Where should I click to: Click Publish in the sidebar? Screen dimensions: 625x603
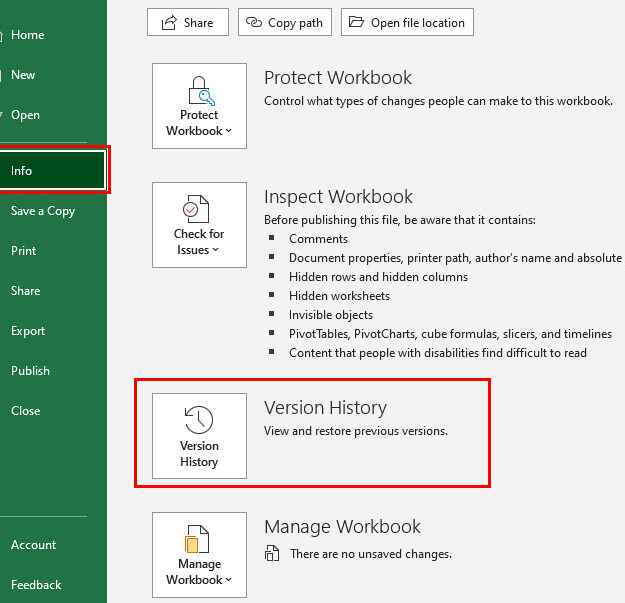[x=30, y=371]
